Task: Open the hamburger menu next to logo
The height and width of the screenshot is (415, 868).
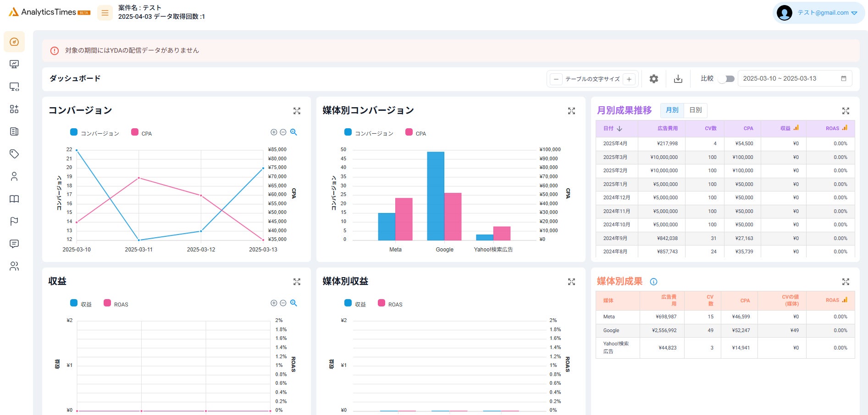Action: [105, 13]
